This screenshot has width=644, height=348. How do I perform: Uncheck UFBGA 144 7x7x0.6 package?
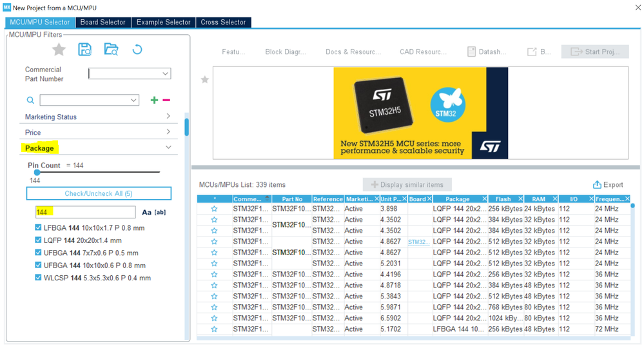pos(38,253)
